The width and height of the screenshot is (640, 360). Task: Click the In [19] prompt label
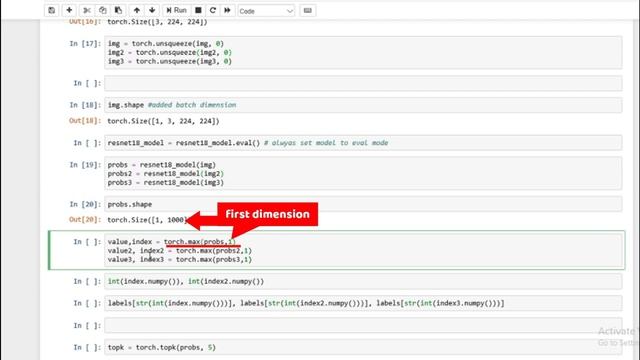click(x=85, y=165)
